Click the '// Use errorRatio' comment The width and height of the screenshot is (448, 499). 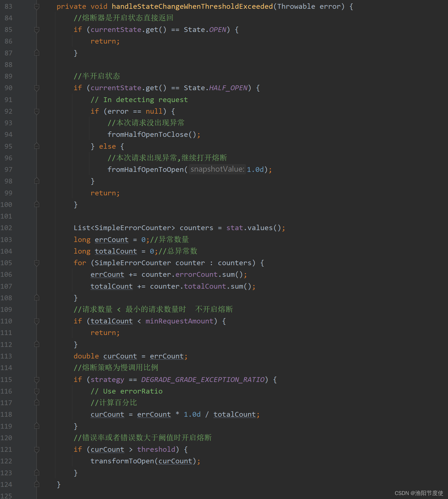click(x=126, y=391)
